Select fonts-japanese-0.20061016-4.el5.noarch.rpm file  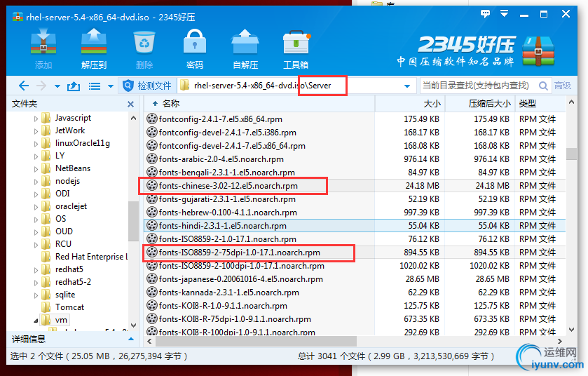coord(241,279)
